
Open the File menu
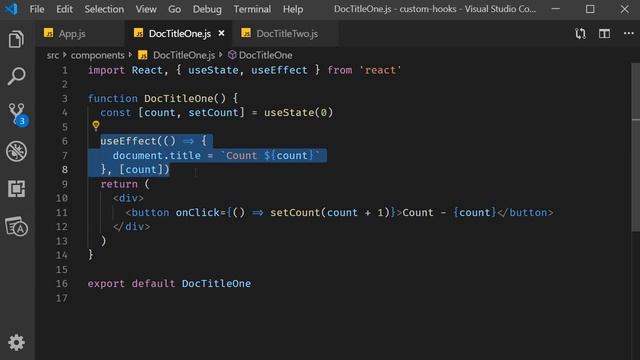coord(37,9)
